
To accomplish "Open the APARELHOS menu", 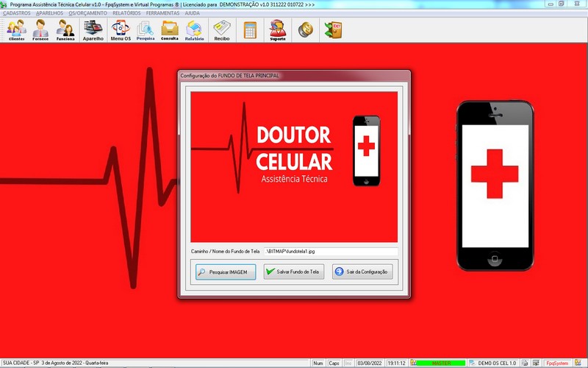I will coord(49,13).
